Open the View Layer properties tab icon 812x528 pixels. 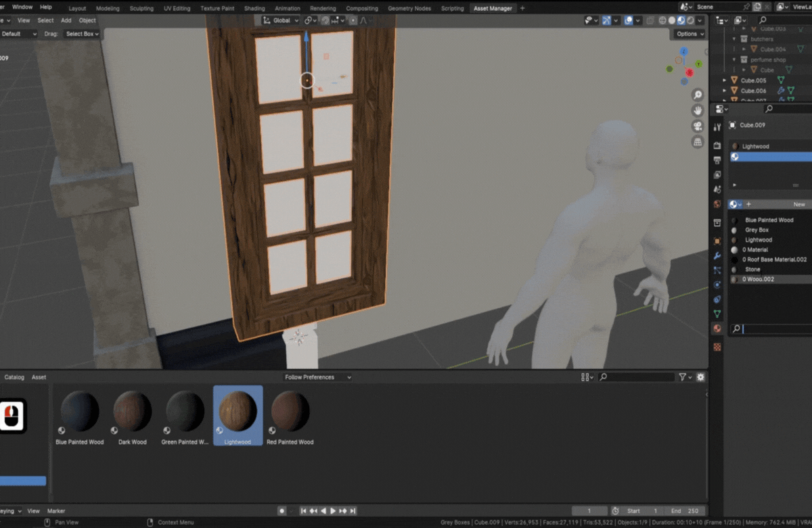pyautogui.click(x=717, y=174)
